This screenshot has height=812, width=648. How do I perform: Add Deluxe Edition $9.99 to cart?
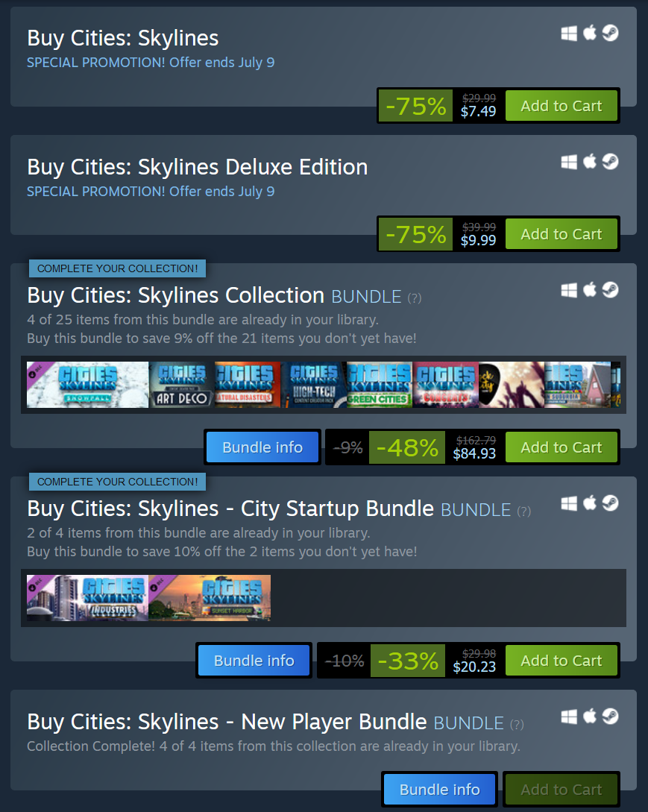point(561,234)
